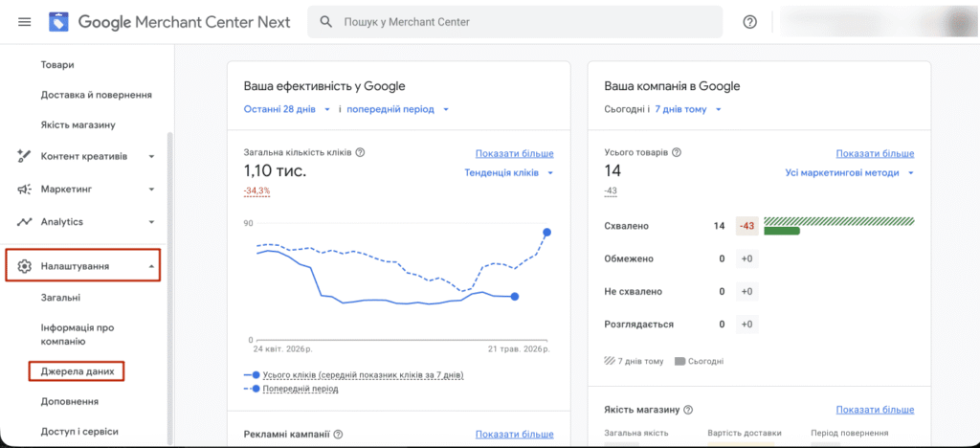Click the search magnifier icon

point(325,22)
